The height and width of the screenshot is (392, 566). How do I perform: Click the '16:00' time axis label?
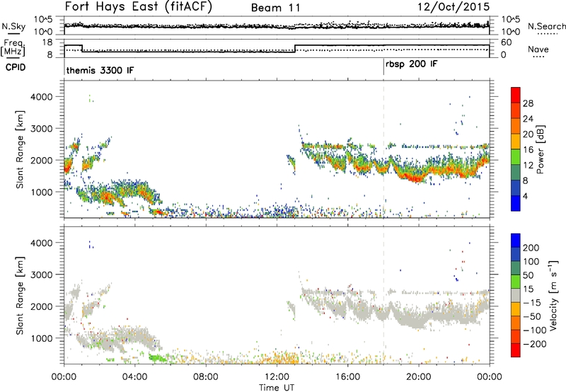pyautogui.click(x=348, y=377)
